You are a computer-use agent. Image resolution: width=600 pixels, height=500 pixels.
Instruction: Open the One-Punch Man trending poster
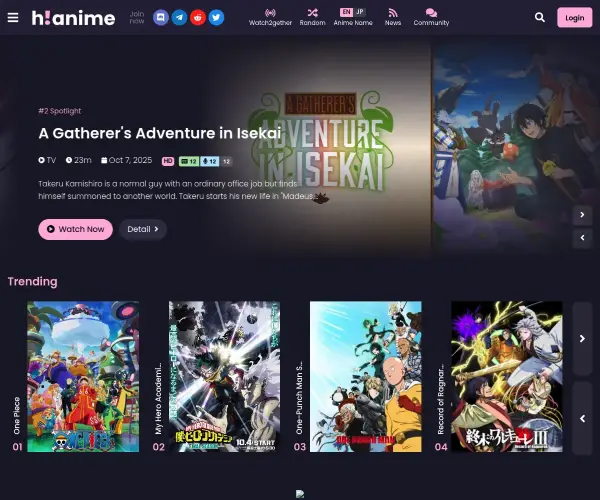click(366, 376)
